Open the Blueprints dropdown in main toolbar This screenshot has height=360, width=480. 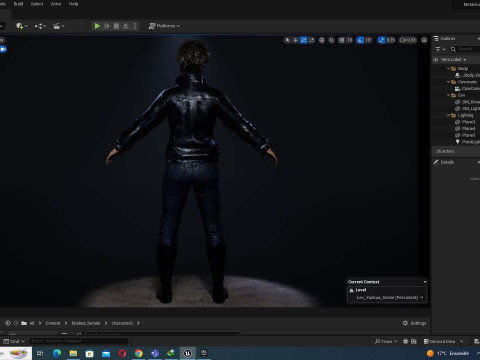click(40, 26)
